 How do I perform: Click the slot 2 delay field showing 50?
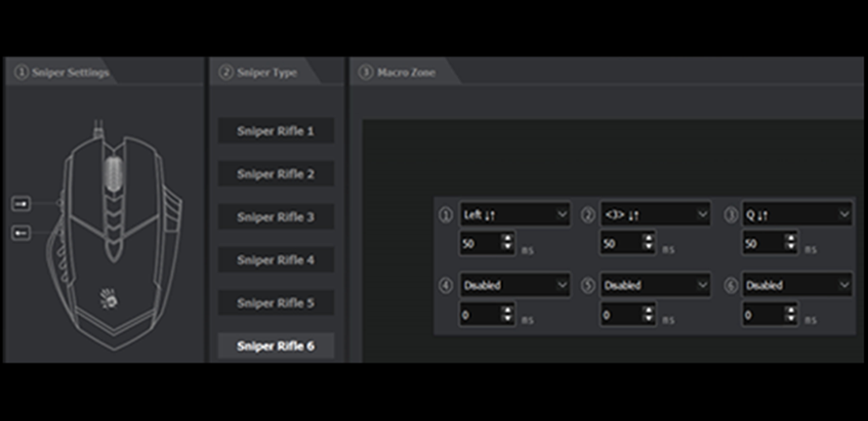tap(619, 243)
